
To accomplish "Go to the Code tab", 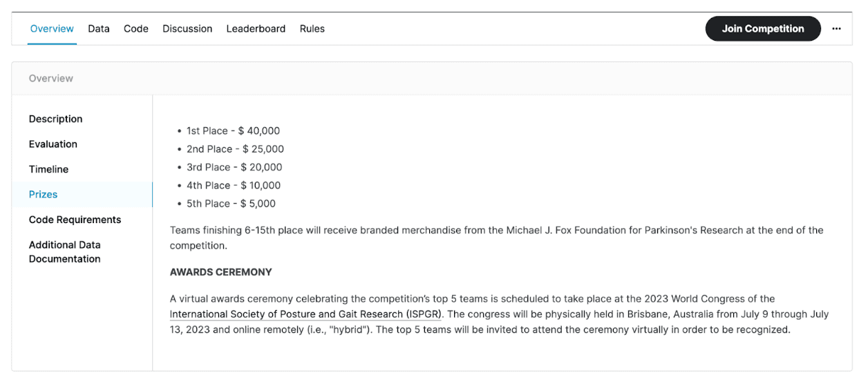I will click(x=136, y=29).
